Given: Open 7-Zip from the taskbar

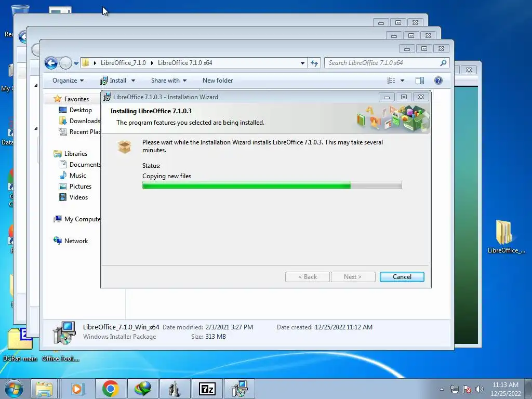Looking at the screenshot, I should pos(207,389).
